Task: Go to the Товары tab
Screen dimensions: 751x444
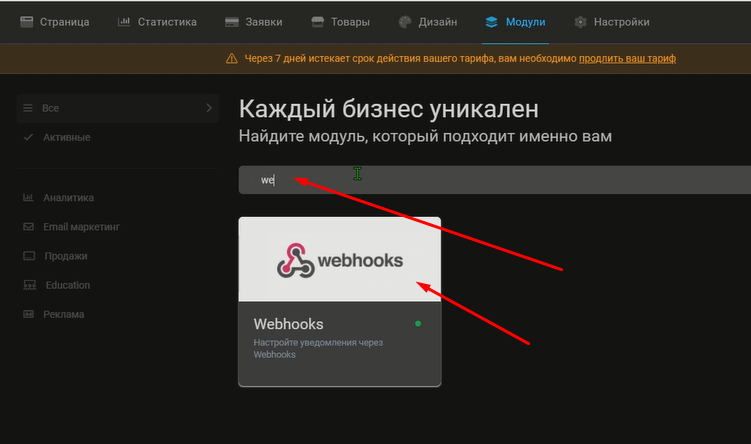Action: (340, 22)
